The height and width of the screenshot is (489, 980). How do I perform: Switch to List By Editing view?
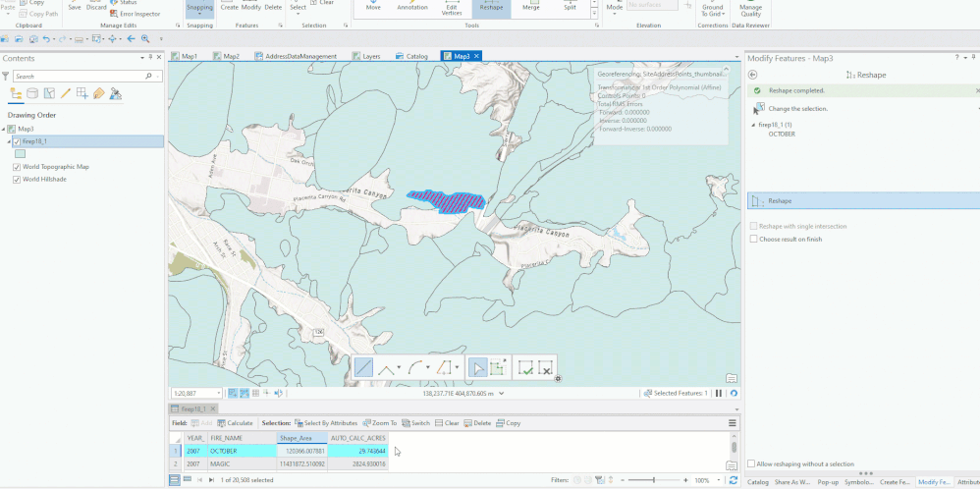point(65,93)
